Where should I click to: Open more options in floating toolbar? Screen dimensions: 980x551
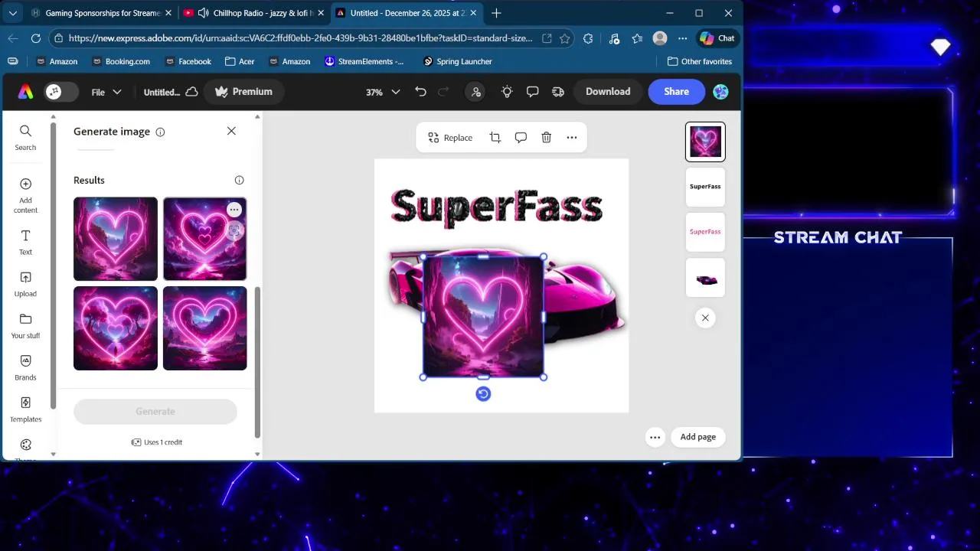pyautogui.click(x=572, y=138)
